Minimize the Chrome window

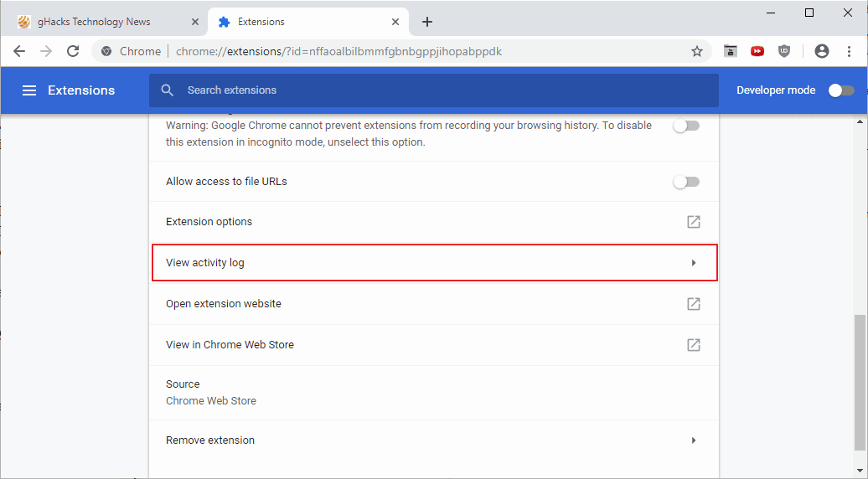[x=771, y=13]
